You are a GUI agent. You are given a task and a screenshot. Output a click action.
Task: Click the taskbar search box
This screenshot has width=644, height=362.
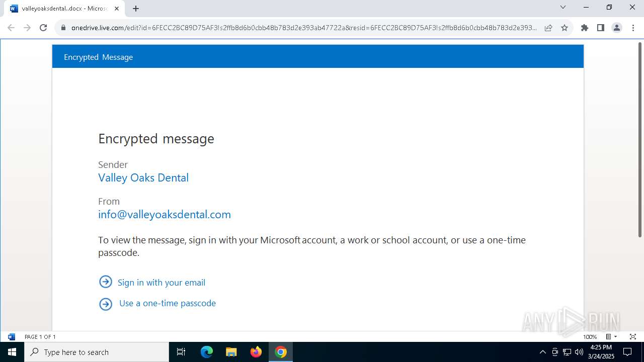[x=97, y=352]
